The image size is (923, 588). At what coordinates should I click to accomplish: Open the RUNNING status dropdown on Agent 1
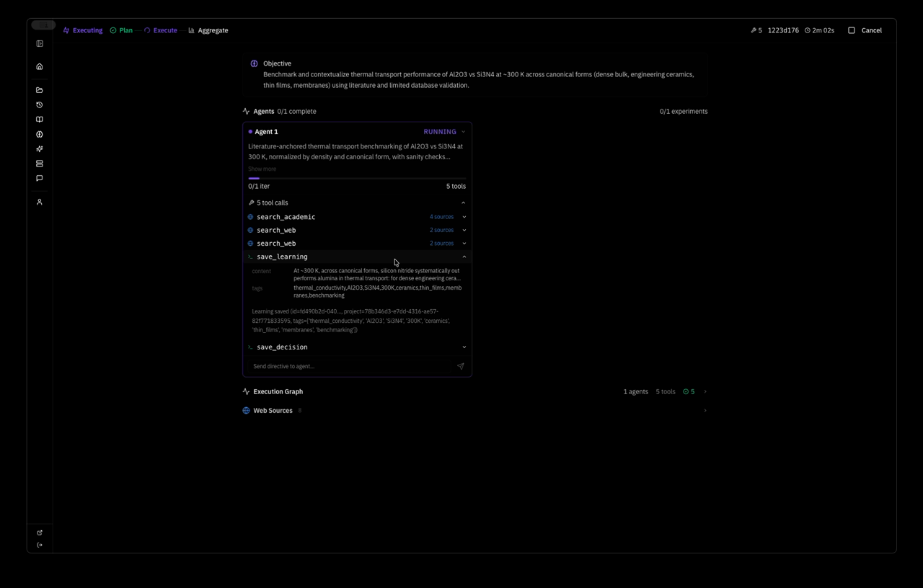pyautogui.click(x=463, y=132)
